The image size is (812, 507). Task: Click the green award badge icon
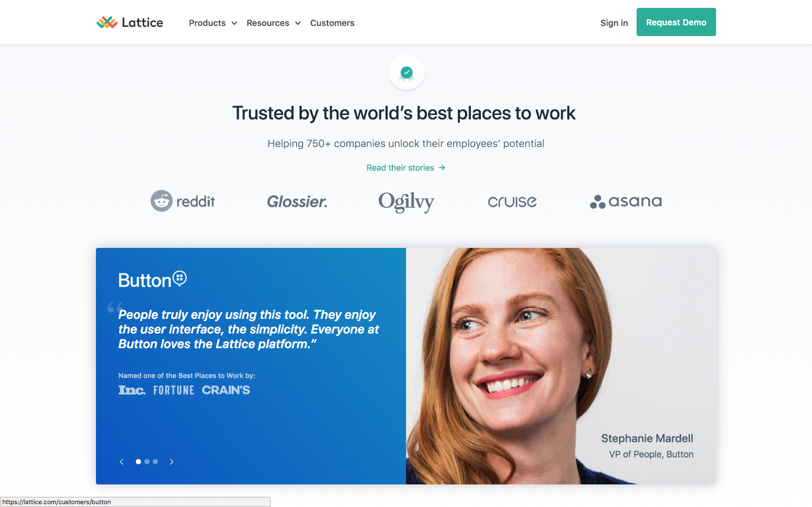coord(406,73)
